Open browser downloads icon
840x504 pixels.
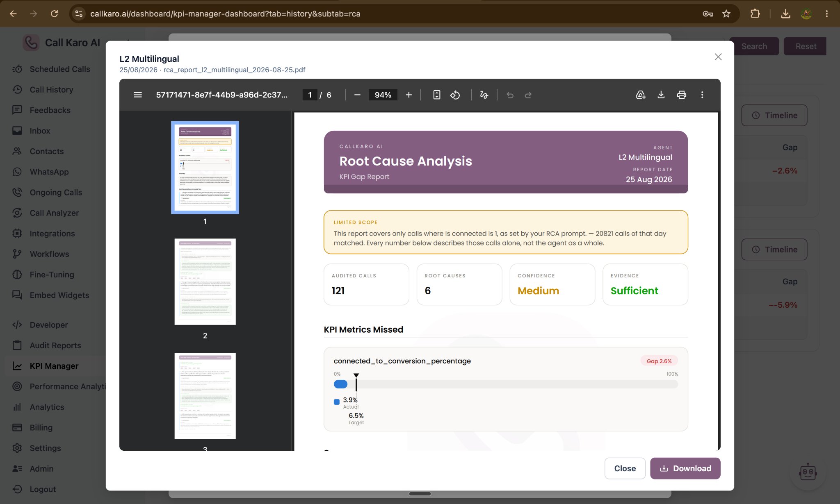pyautogui.click(x=785, y=14)
